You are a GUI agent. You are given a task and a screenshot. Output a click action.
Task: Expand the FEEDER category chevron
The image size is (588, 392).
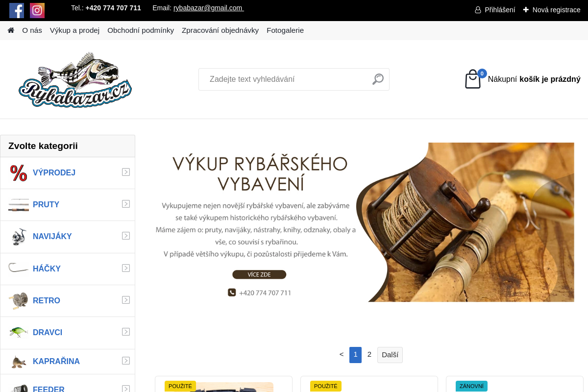pyautogui.click(x=126, y=388)
